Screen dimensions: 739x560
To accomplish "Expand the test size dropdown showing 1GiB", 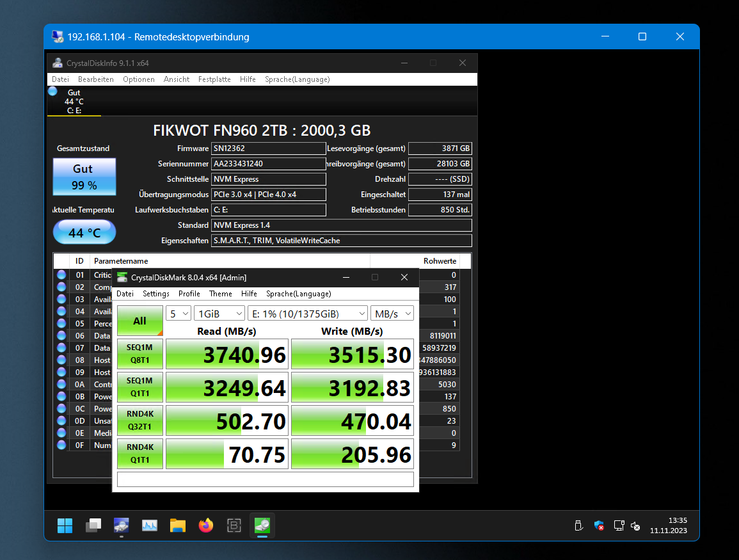I will [219, 314].
